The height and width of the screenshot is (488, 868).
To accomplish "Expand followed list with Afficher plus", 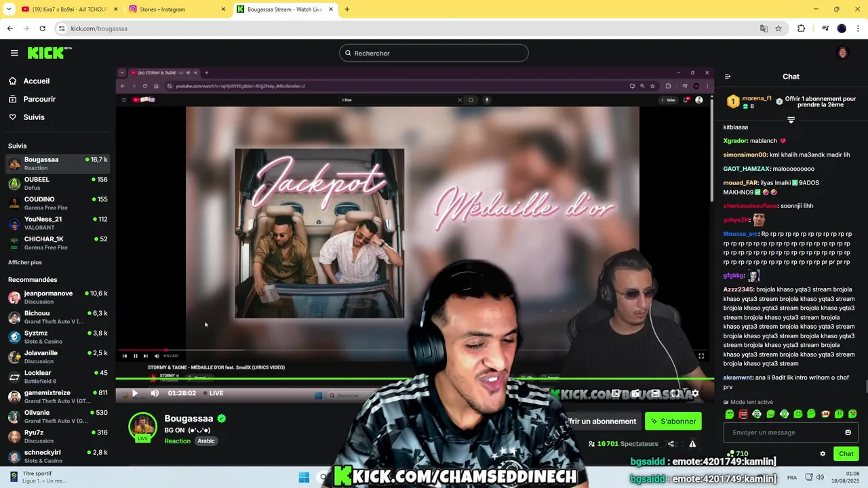I will click(25, 262).
